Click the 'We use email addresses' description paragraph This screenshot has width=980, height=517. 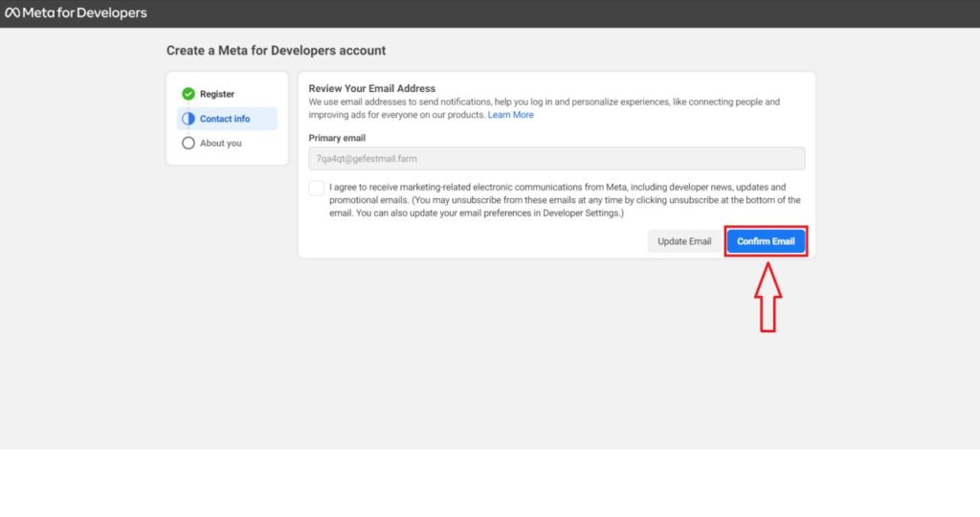[x=544, y=108]
